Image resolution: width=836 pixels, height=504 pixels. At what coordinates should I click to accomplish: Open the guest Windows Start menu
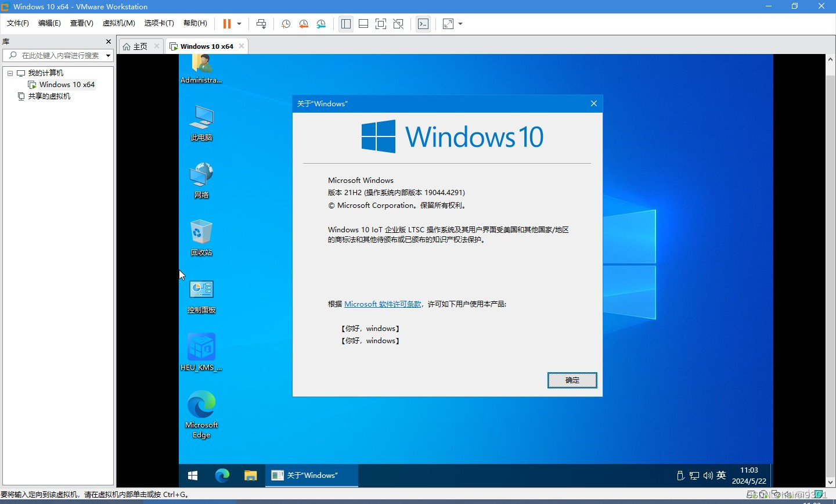[x=193, y=476]
